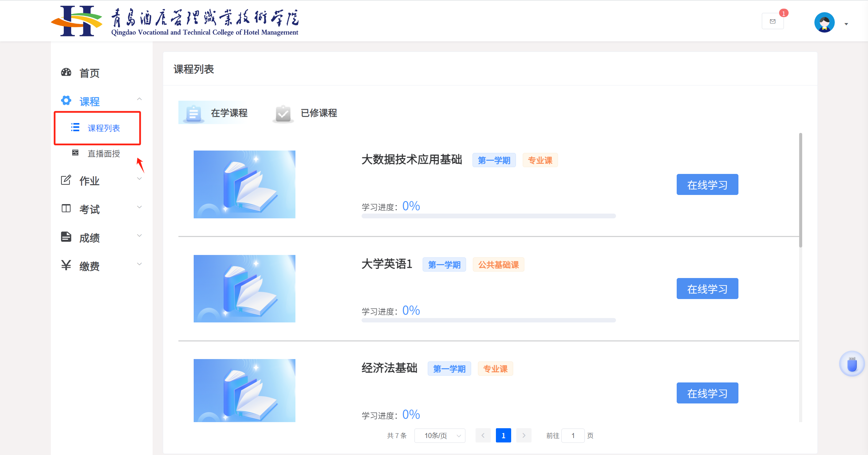The width and height of the screenshot is (868, 455).
Task: Click the 成绩 document icon
Action: coord(66,237)
